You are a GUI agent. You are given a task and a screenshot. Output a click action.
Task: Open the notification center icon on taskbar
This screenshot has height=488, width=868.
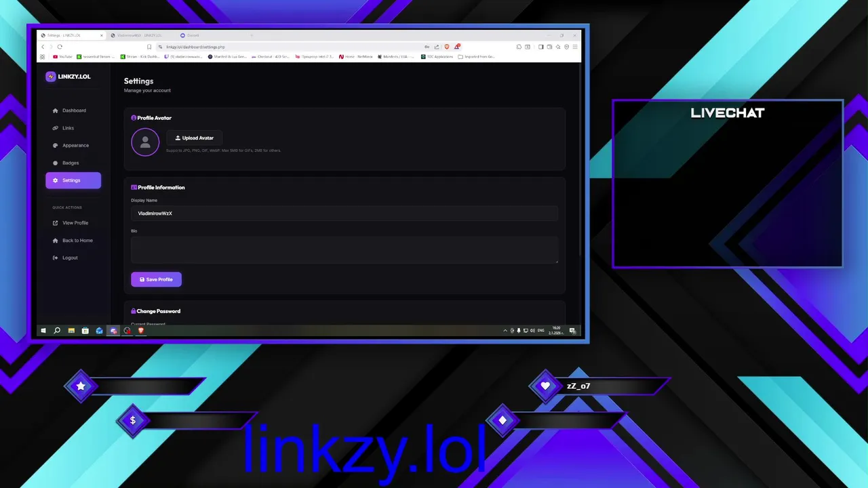point(572,331)
